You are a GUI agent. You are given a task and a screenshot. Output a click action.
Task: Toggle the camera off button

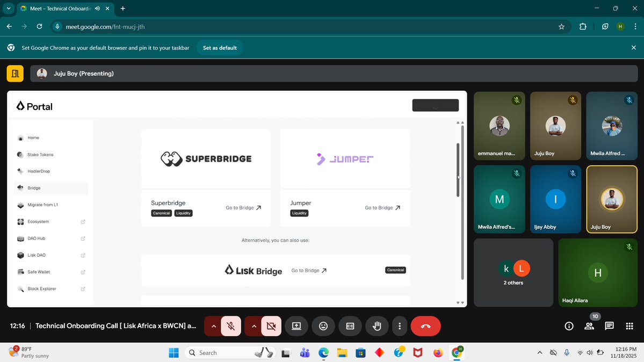(x=271, y=326)
